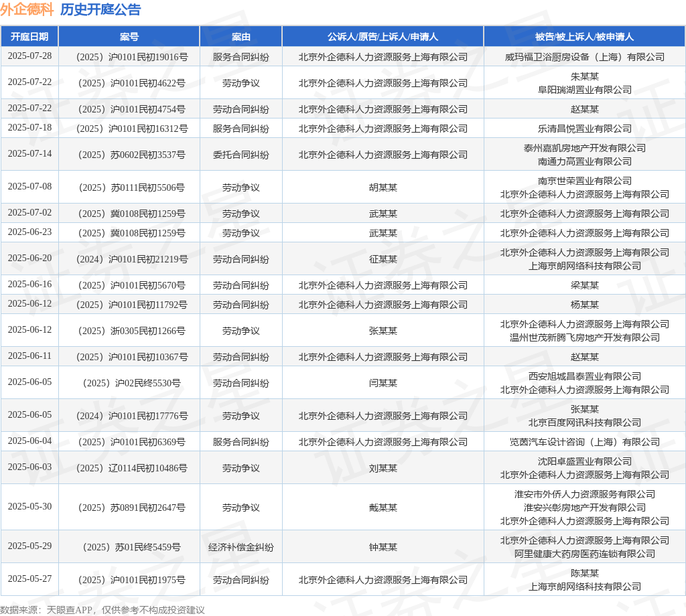Select case number (2025)沪0101民初1975号
The width and height of the screenshot is (686, 616).
click(x=132, y=580)
